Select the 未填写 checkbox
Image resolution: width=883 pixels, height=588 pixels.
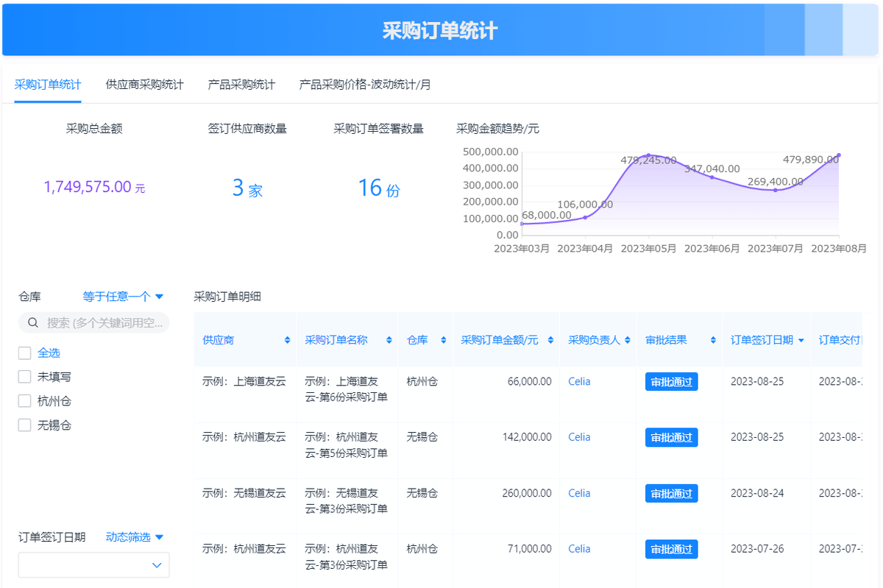(x=25, y=377)
